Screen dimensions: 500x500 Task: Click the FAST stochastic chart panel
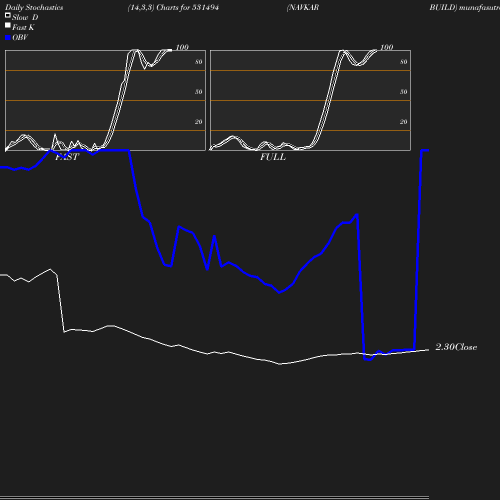[x=105, y=100]
